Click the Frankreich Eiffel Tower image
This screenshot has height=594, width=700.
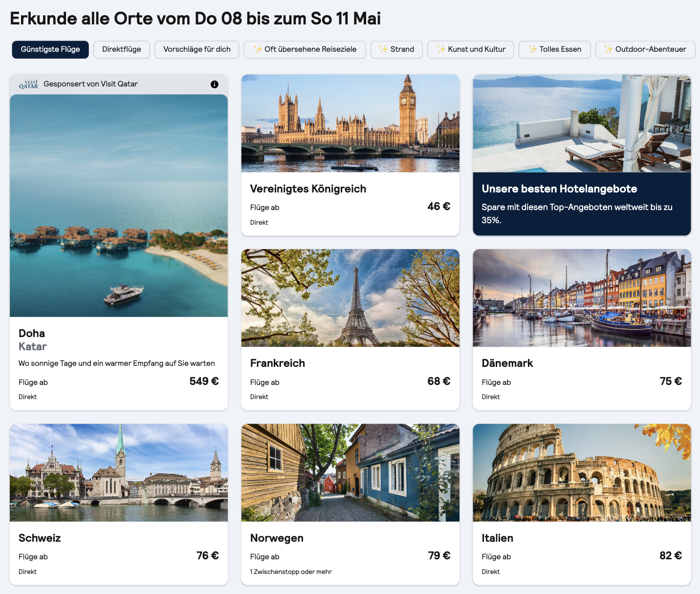click(x=350, y=298)
